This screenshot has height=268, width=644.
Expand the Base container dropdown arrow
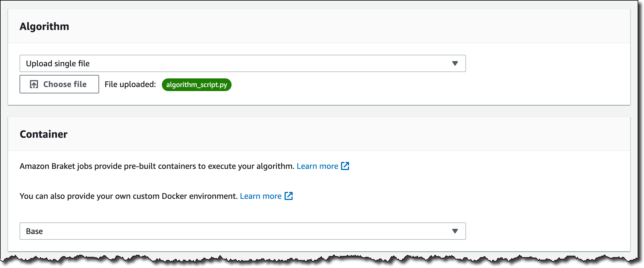coord(455,231)
